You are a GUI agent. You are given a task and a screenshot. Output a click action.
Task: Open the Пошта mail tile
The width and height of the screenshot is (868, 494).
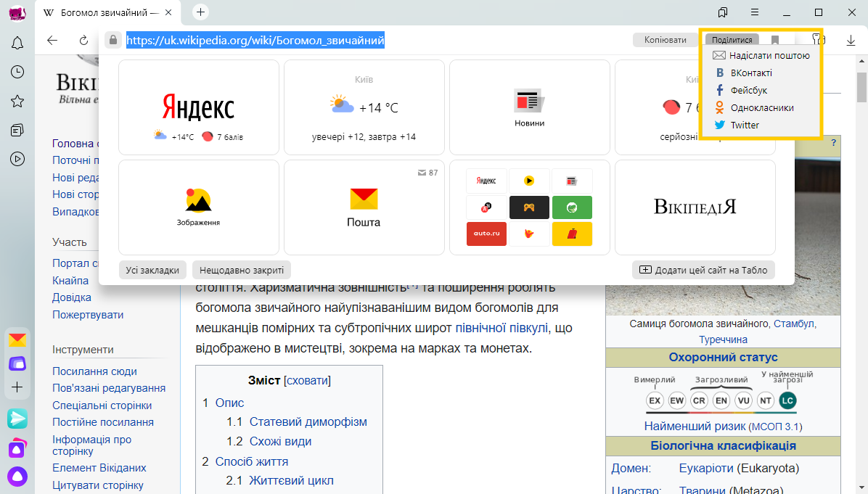(364, 207)
